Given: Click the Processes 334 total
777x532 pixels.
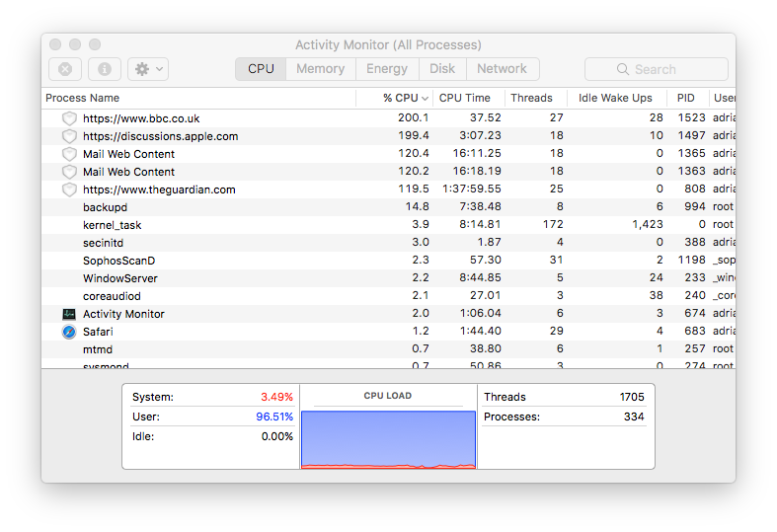Looking at the screenshot, I should click(634, 418).
